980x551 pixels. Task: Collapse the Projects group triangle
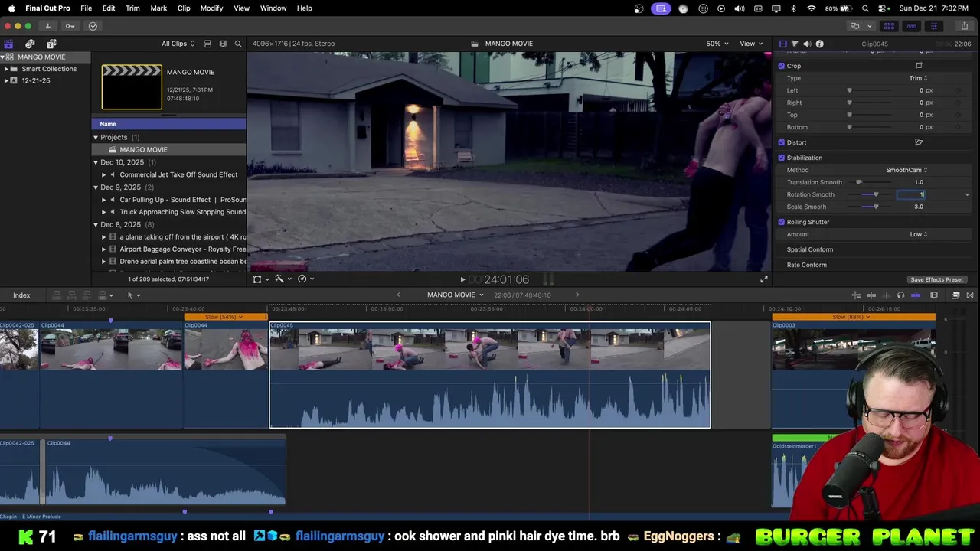click(96, 138)
